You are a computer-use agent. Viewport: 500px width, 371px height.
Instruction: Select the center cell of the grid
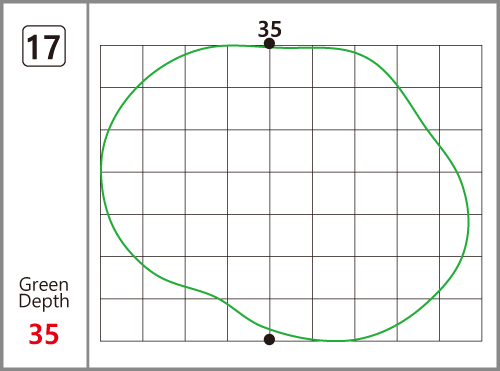coord(291,193)
